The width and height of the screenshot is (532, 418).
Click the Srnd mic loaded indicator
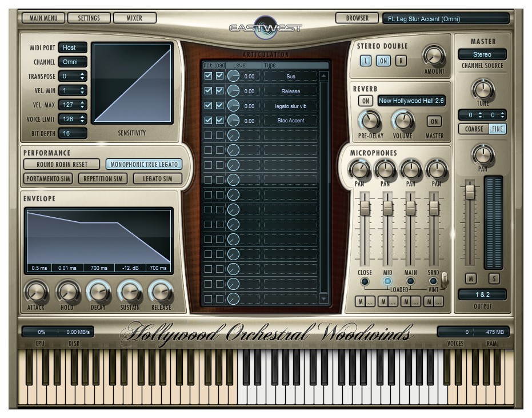pyautogui.click(x=433, y=281)
